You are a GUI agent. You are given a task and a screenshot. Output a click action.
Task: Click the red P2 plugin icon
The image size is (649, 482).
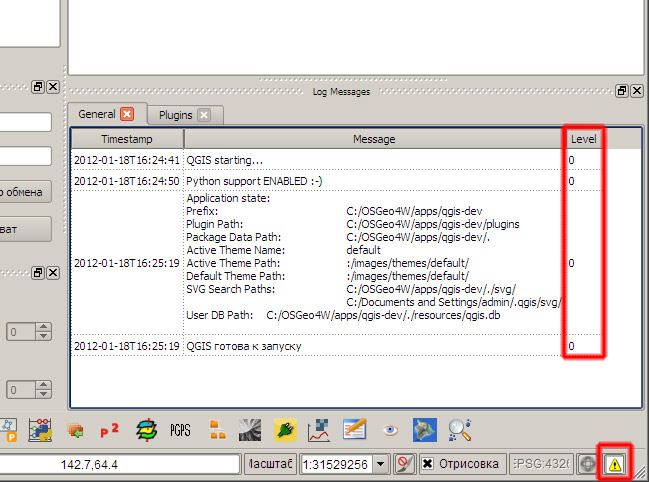pos(110,430)
